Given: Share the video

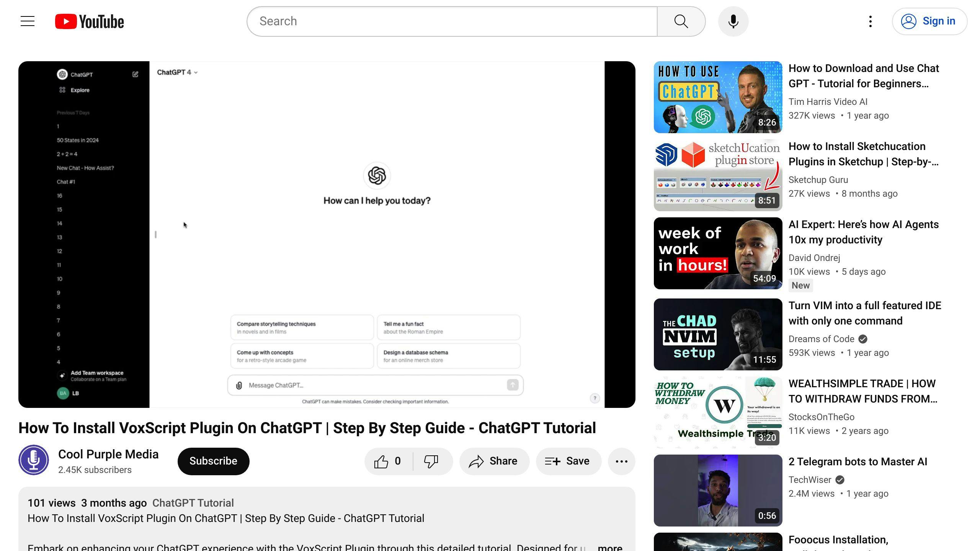Looking at the screenshot, I should tap(494, 461).
